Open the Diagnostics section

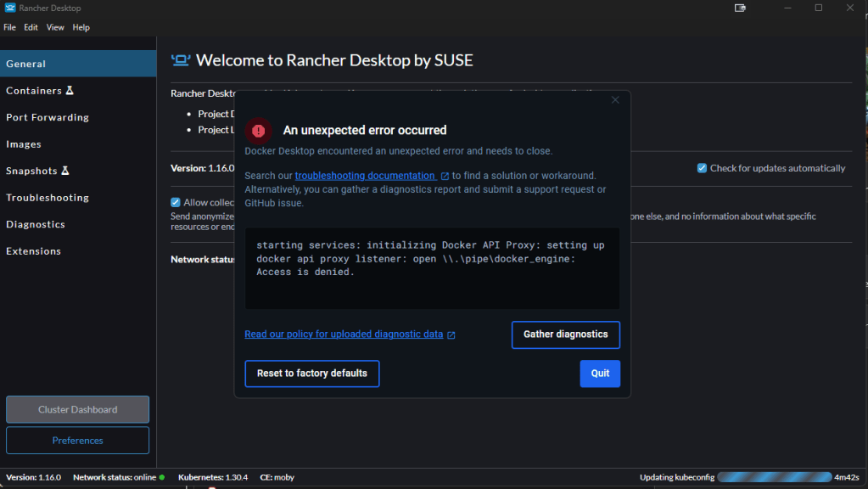point(78,224)
